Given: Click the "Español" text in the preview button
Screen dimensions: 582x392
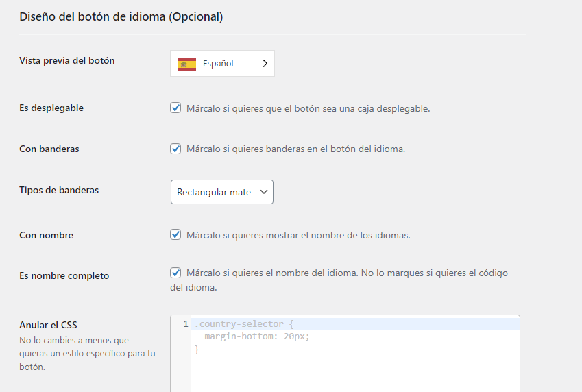Looking at the screenshot, I should [218, 64].
